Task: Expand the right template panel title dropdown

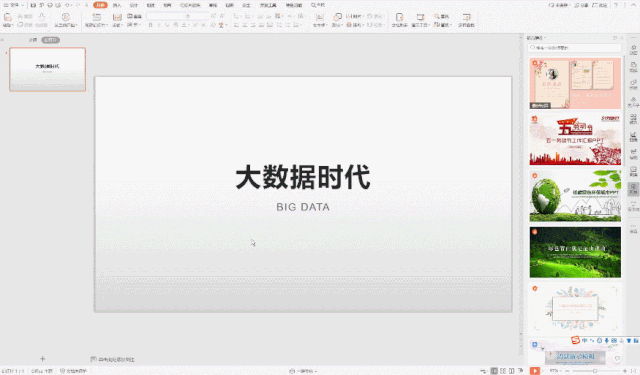Action: [x=545, y=38]
